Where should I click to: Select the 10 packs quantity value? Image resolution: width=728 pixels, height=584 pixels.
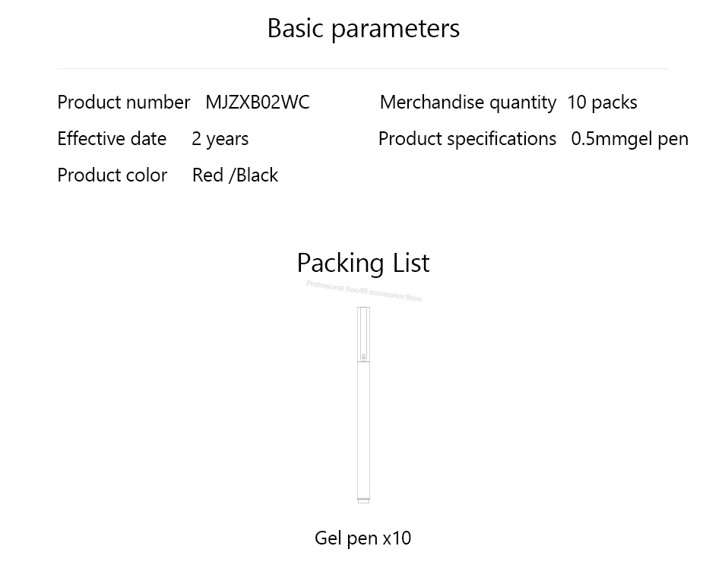[x=602, y=102]
